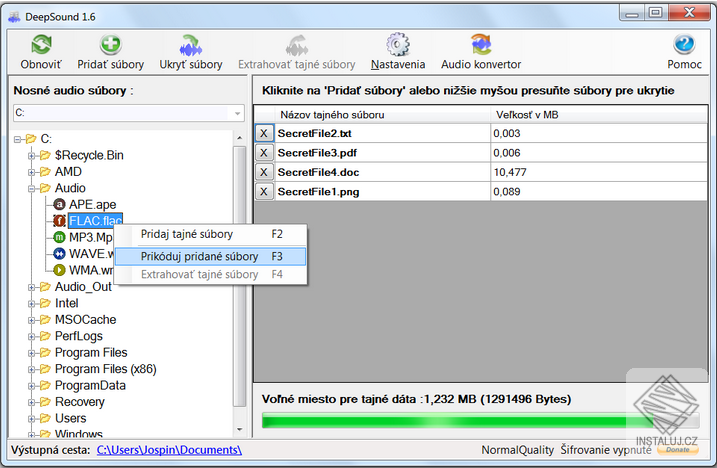Screen dimensions: 717x468
Task: Expand the PerfLogs folder node
Action: tap(32, 337)
